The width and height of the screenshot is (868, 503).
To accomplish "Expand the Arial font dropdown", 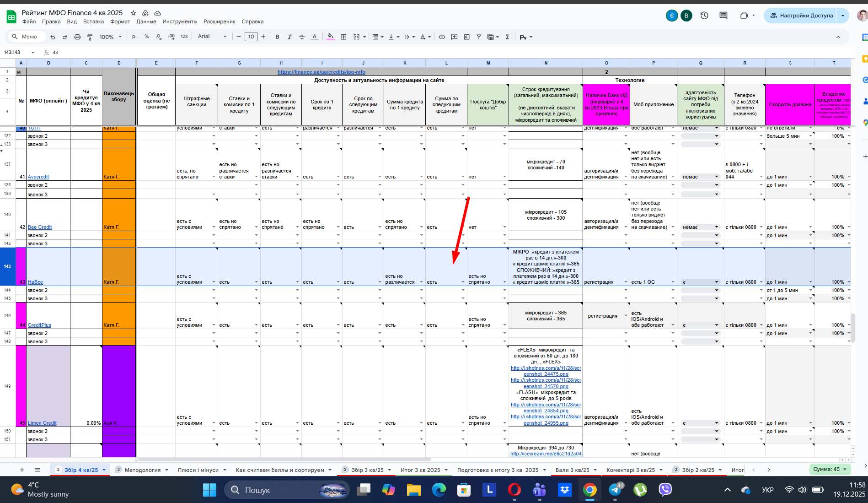I will [x=212, y=37].
